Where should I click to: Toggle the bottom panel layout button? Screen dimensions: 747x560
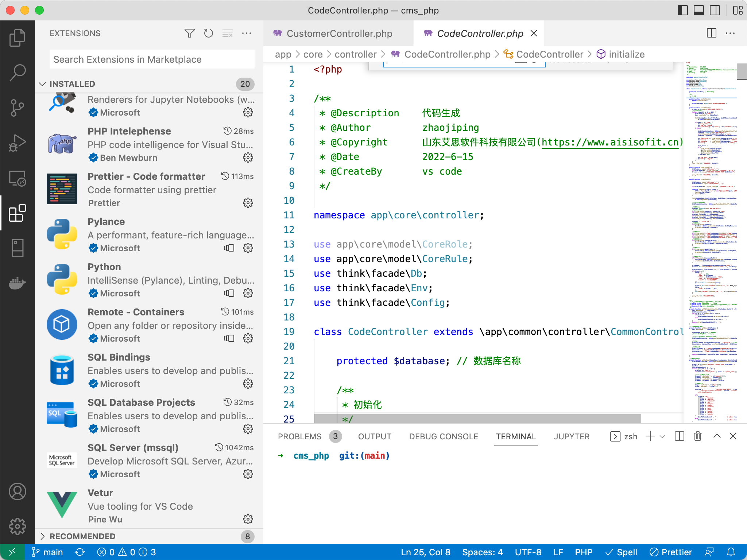click(698, 10)
